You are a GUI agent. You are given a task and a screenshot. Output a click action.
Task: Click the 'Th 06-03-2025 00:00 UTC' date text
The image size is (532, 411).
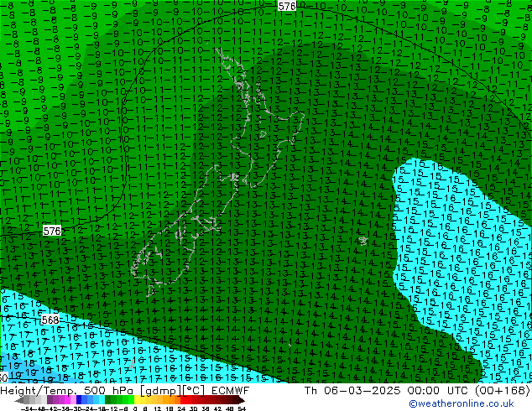click(x=387, y=391)
